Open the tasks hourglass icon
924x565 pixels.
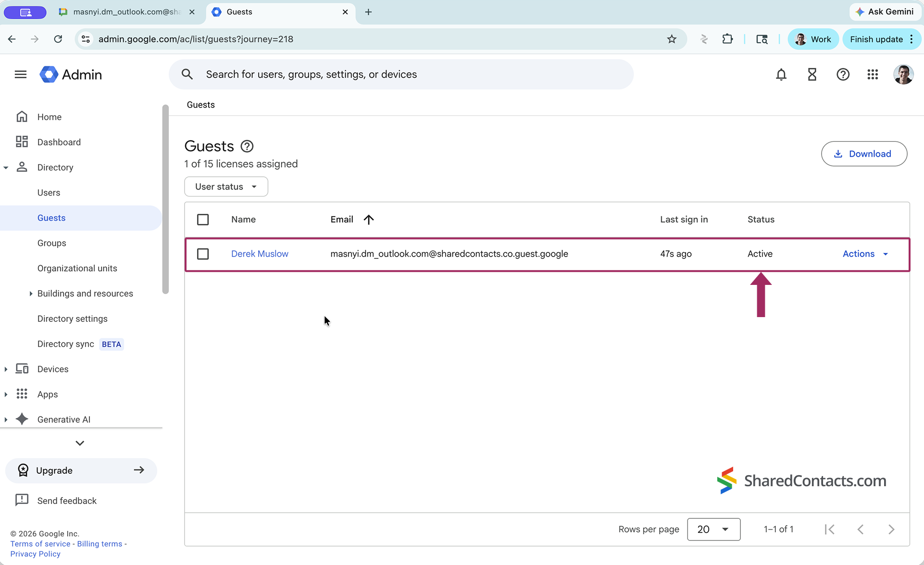[x=812, y=74]
